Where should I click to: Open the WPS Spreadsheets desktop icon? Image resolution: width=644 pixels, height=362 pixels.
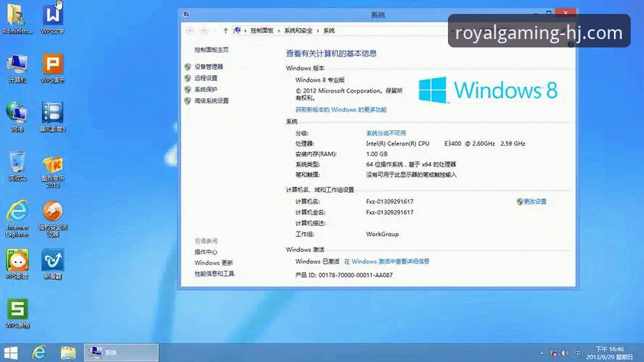[17, 313]
